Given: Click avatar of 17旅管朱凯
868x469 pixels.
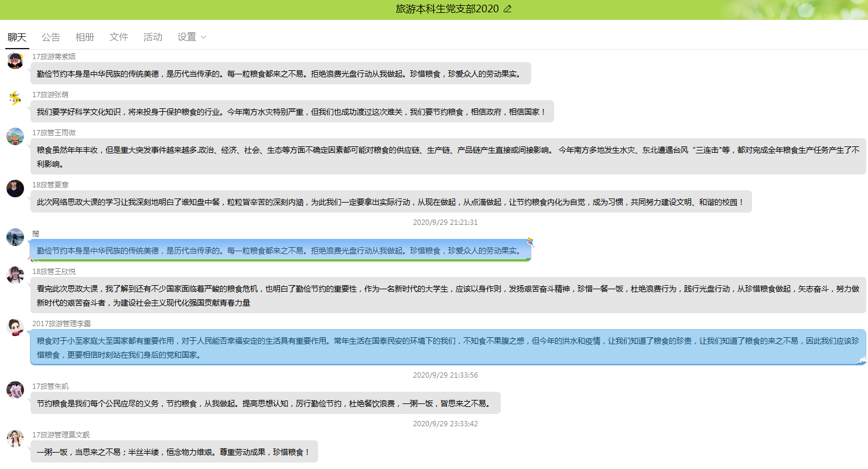Looking at the screenshot, I should (15, 390).
